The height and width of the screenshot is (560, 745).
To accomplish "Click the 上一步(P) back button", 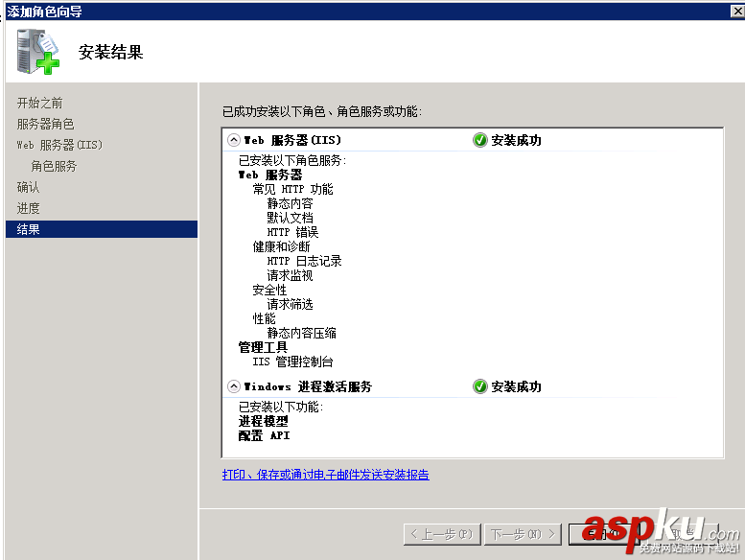I will [x=442, y=534].
